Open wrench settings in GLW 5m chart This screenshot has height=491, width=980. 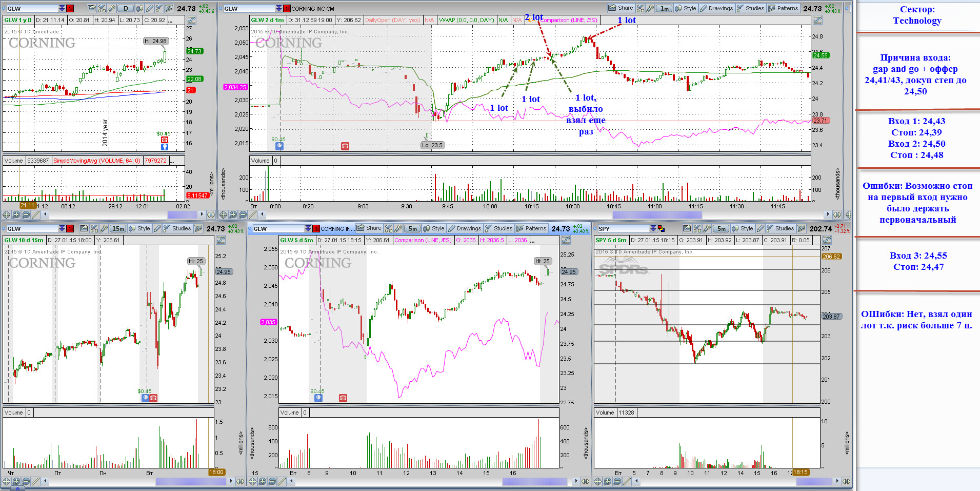[x=398, y=228]
